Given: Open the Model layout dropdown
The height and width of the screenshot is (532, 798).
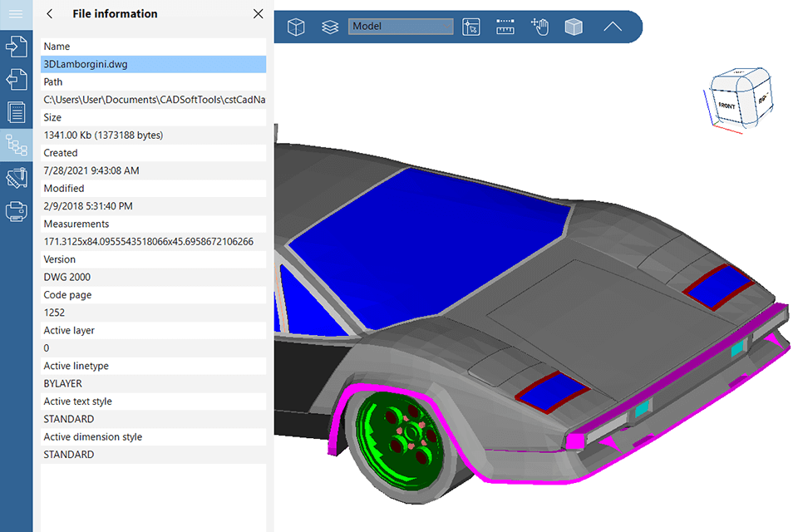Looking at the screenshot, I should click(401, 27).
